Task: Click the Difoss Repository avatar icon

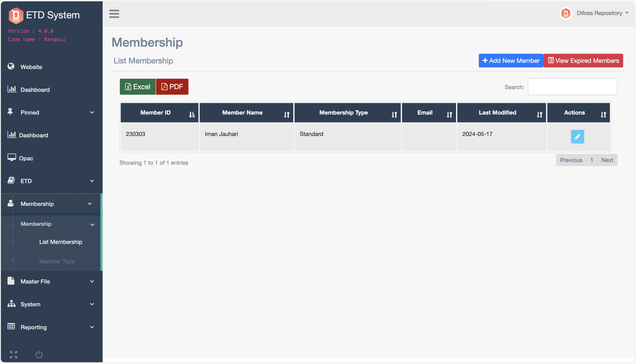Action: coord(566,13)
